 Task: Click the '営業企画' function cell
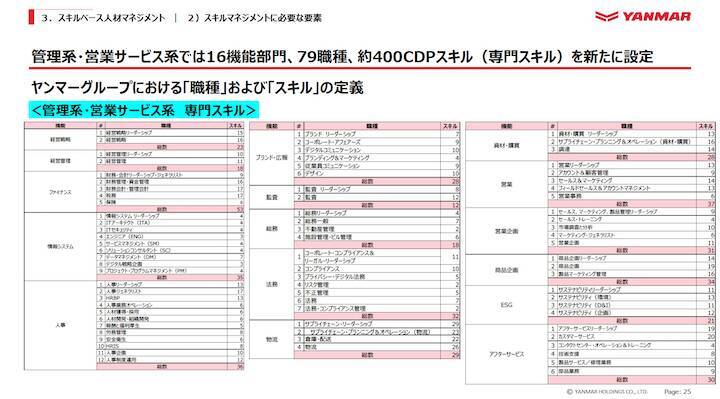506,231
